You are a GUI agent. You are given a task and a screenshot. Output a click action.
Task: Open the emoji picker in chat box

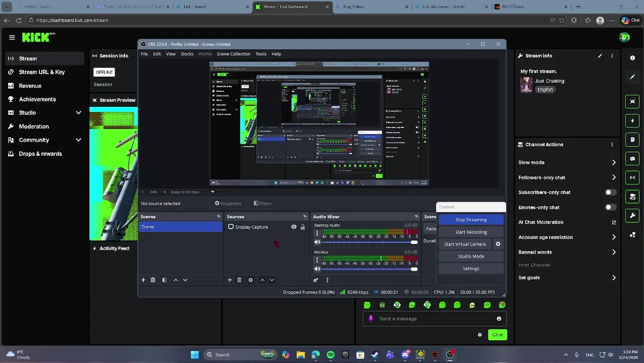coord(499,319)
